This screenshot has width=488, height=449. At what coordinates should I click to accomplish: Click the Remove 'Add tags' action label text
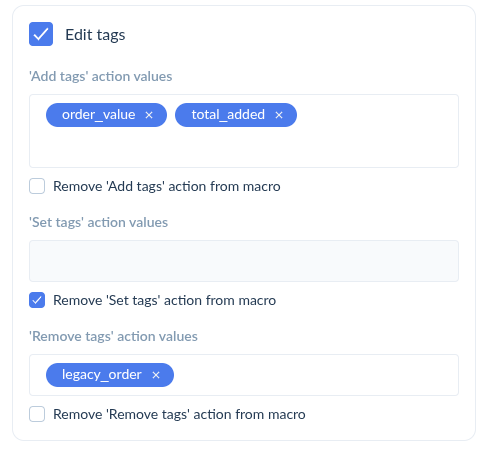click(167, 186)
